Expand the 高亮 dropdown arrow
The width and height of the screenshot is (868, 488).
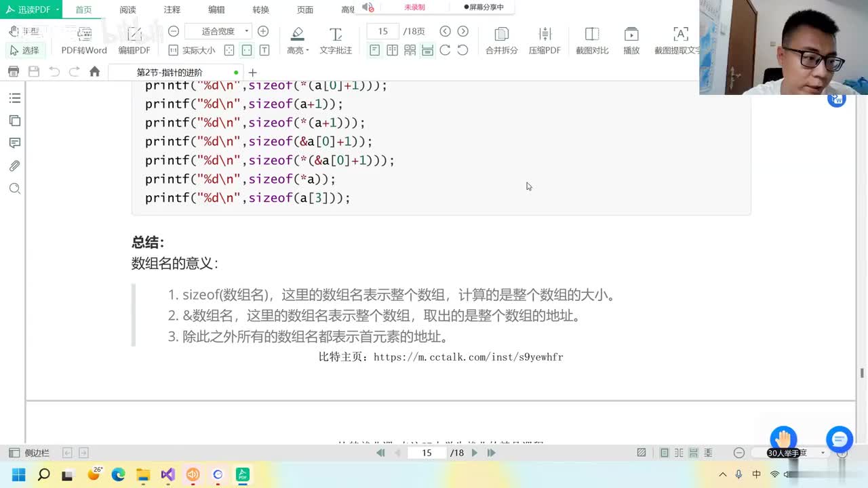click(307, 50)
